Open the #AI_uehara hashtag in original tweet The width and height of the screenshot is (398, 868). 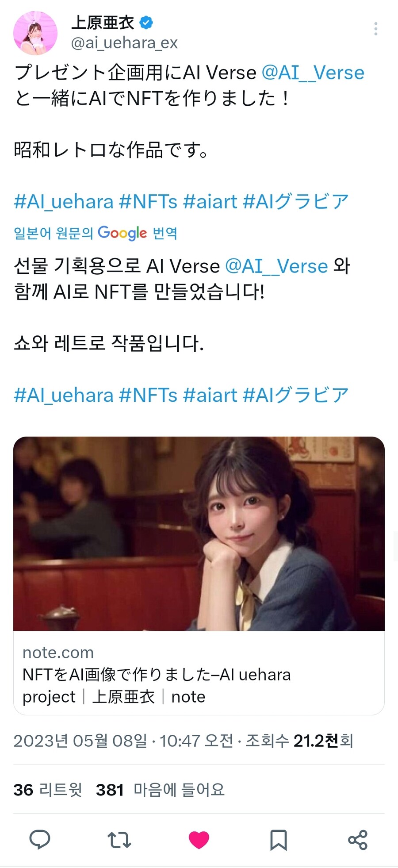tap(64, 202)
